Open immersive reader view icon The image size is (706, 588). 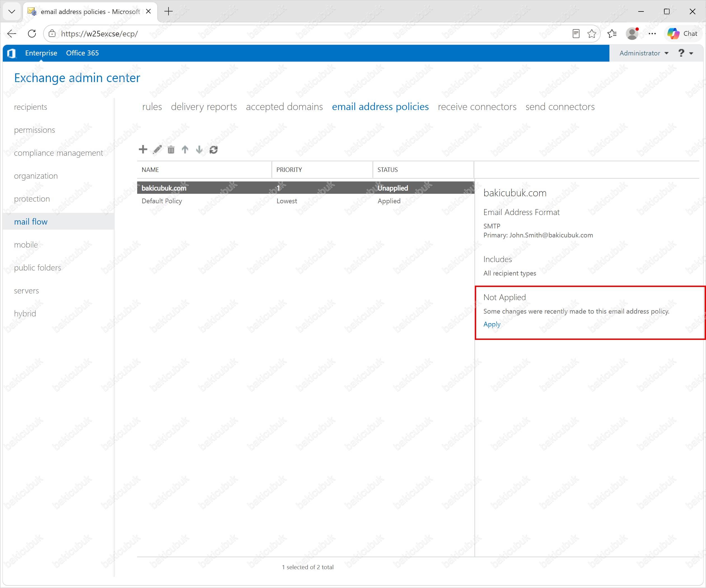click(x=576, y=34)
